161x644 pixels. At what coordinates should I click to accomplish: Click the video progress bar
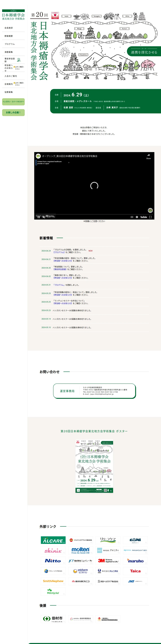coord(94,214)
